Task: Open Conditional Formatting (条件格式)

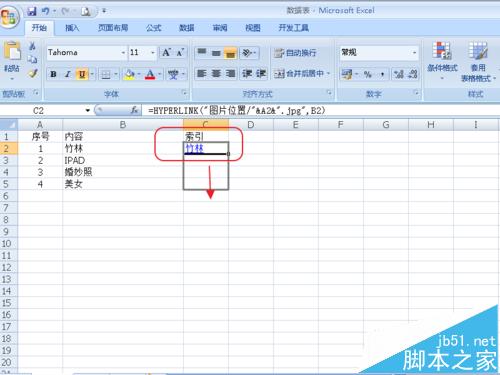Action: [442, 61]
